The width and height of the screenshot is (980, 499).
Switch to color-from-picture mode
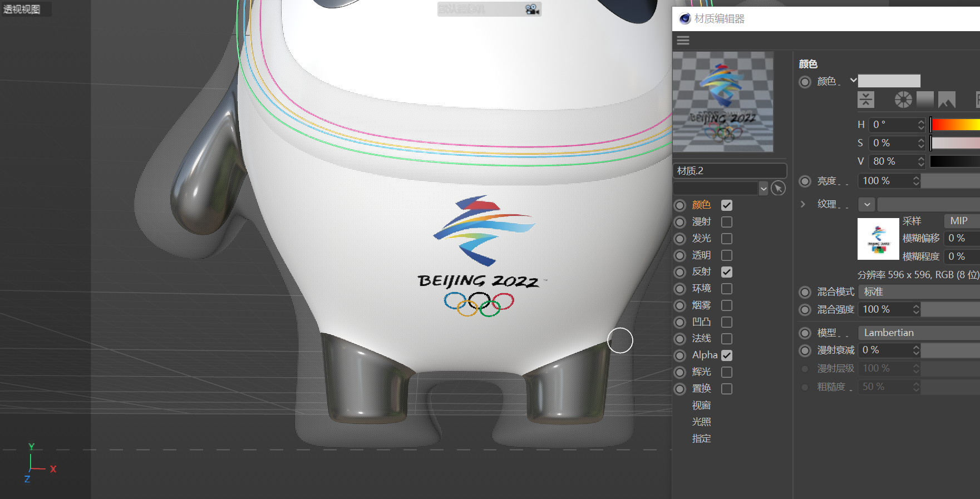coord(947,100)
